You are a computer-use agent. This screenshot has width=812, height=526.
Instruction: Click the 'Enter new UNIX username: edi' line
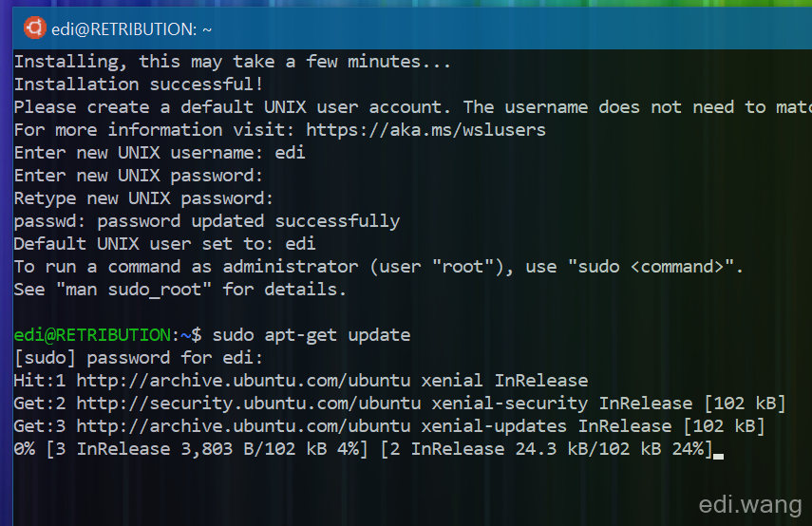[160, 153]
